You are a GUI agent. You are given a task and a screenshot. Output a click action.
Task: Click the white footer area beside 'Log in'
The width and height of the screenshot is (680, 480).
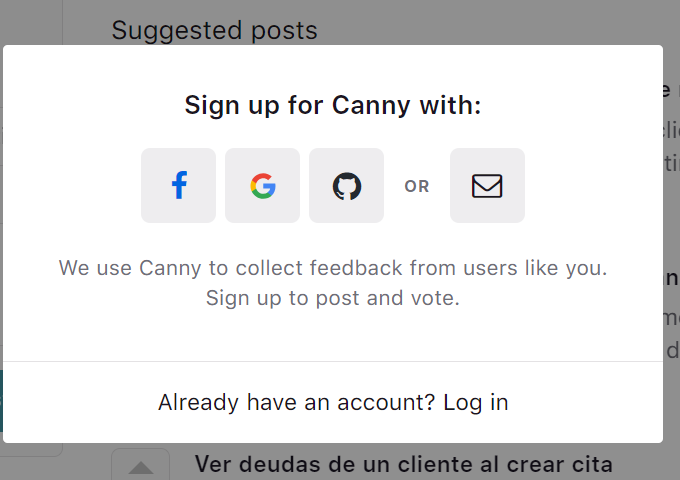pos(585,402)
